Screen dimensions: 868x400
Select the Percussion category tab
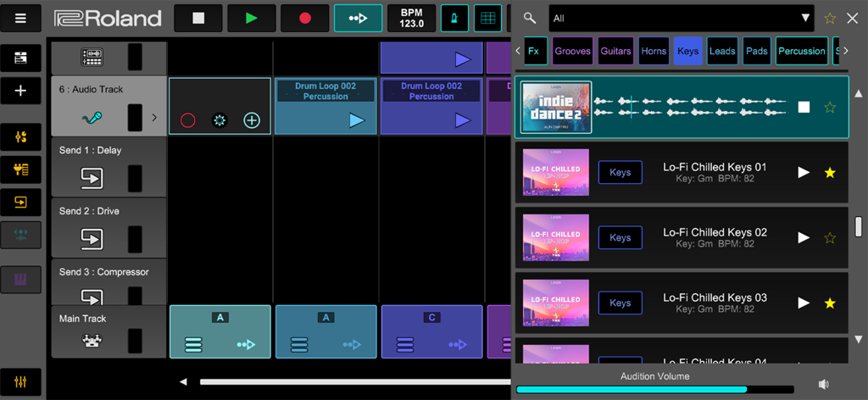pos(802,51)
